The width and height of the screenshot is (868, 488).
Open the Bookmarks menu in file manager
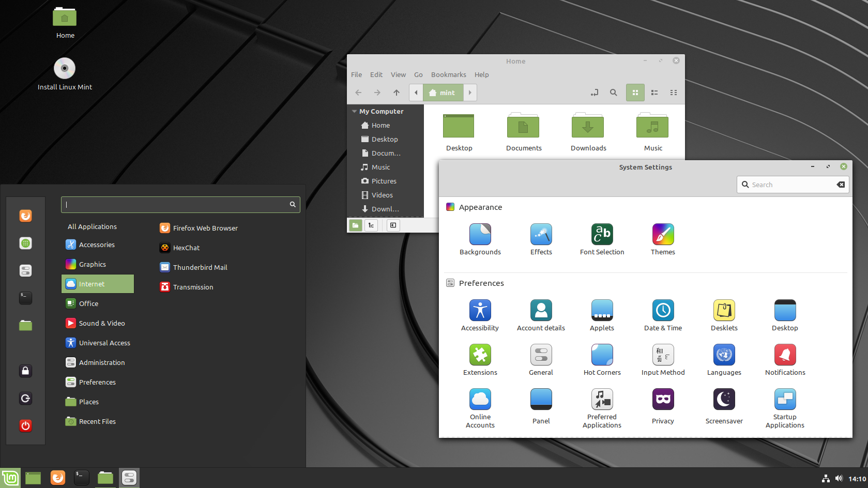pyautogui.click(x=449, y=74)
